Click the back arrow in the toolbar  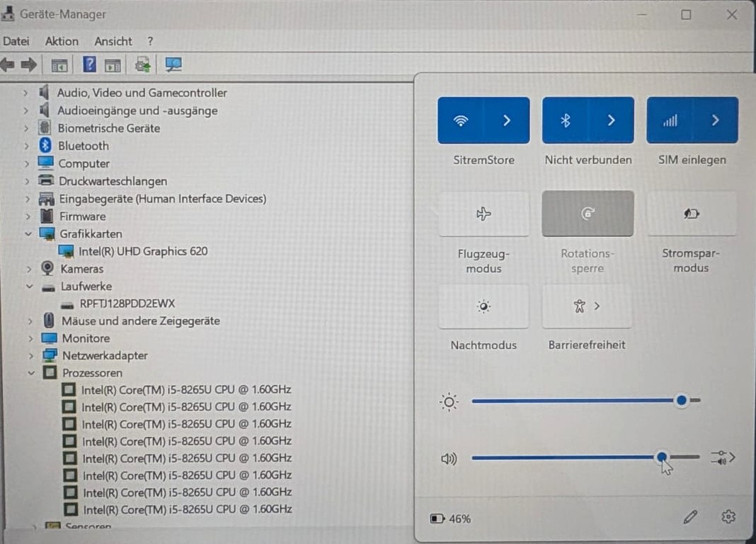(8, 64)
